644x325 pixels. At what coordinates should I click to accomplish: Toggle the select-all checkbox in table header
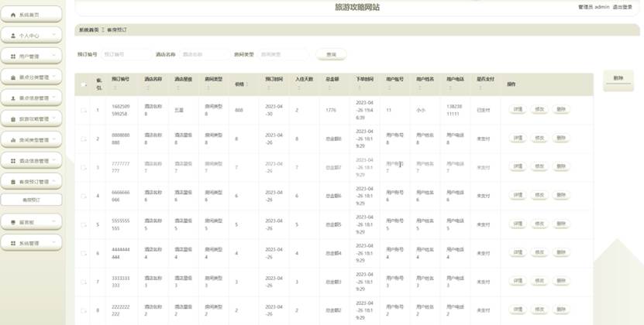tap(84, 84)
